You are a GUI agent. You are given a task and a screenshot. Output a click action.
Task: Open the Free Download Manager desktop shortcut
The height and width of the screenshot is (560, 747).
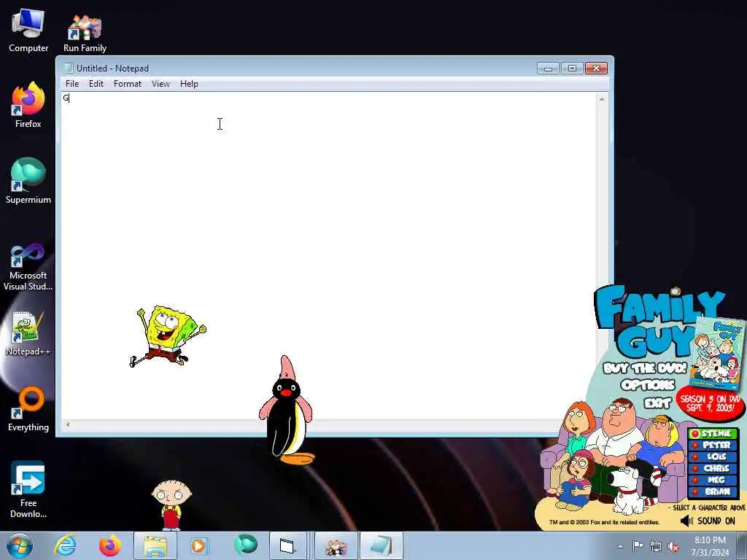click(28, 489)
